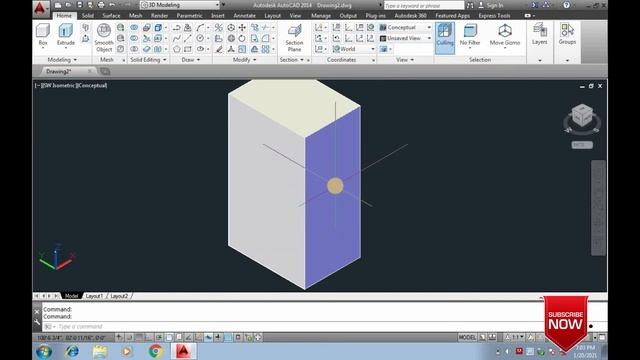Open annotation scale 1:1 dropdown
This screenshot has height=360, width=640.
515,337
